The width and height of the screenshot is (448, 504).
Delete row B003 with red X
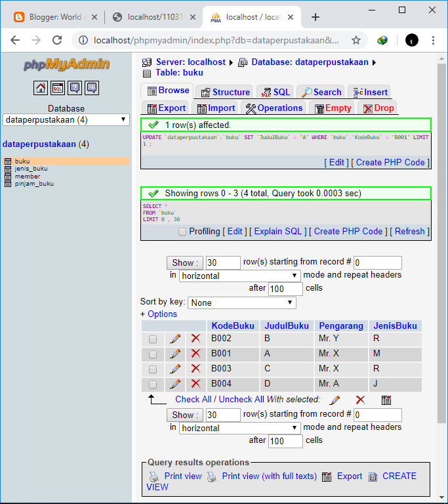(195, 368)
